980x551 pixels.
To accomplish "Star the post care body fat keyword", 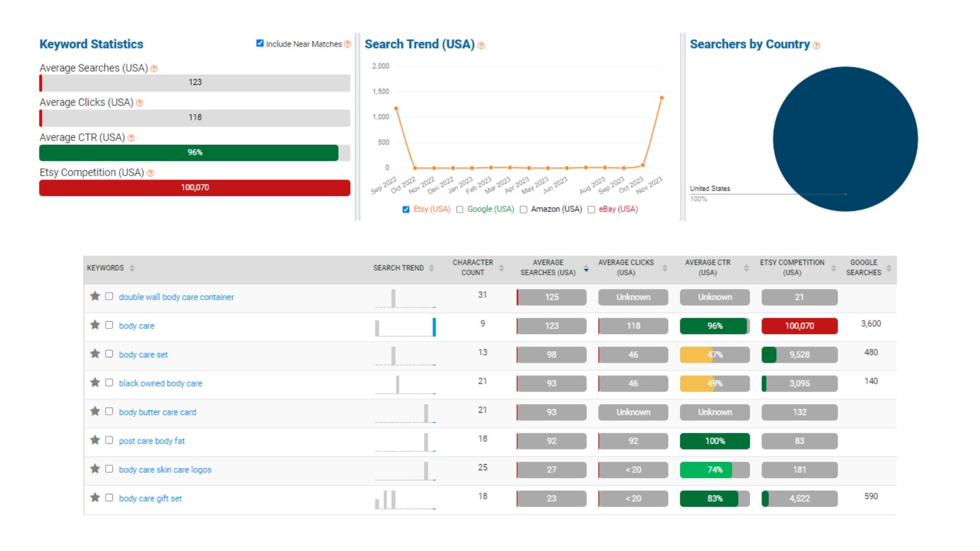I will pos(95,440).
